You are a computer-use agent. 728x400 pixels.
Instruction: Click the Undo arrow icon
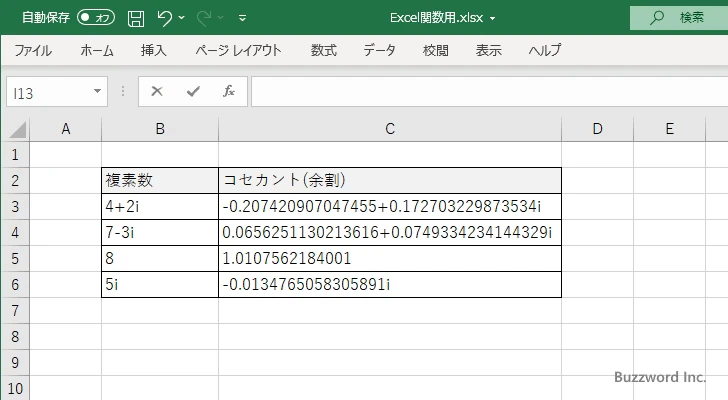[164, 18]
